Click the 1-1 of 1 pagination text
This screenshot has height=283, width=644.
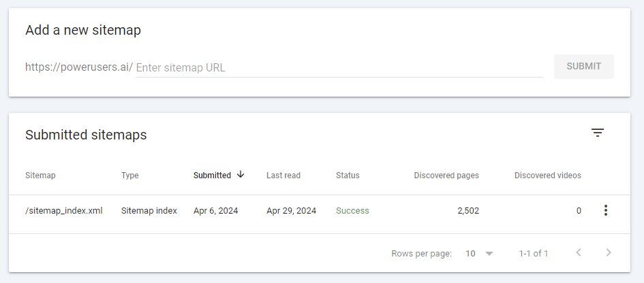(534, 254)
